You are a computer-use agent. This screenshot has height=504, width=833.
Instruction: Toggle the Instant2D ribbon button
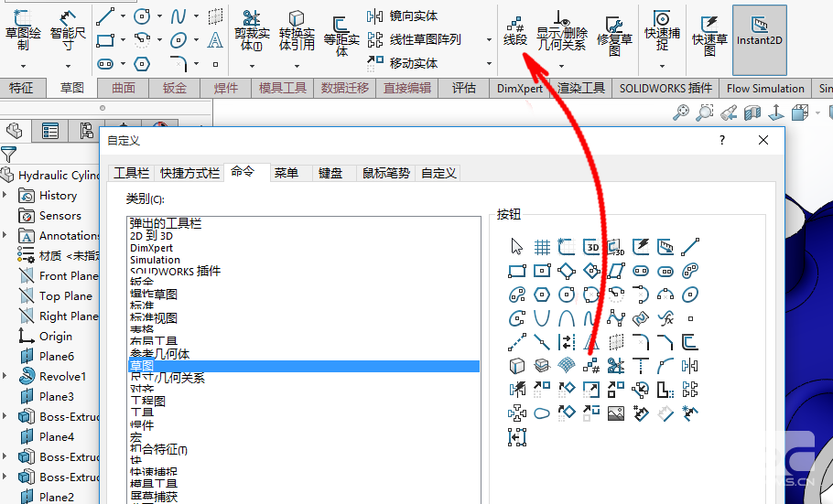759,40
